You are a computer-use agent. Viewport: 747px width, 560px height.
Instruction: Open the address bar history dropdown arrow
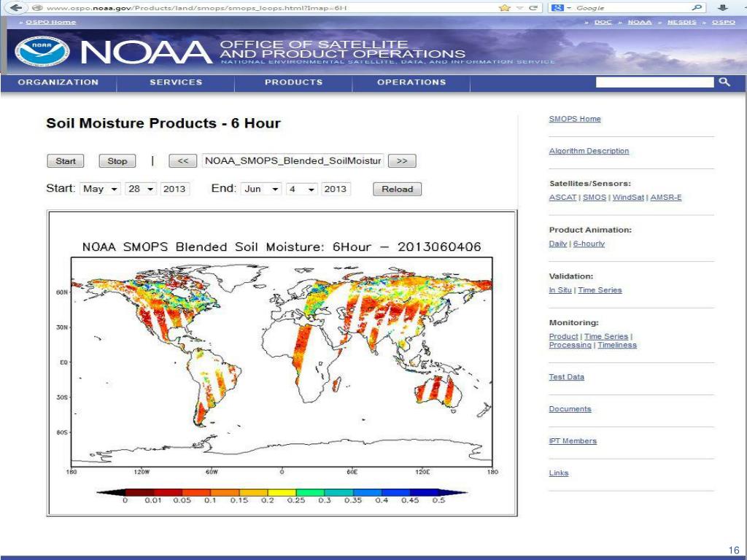[x=521, y=7]
